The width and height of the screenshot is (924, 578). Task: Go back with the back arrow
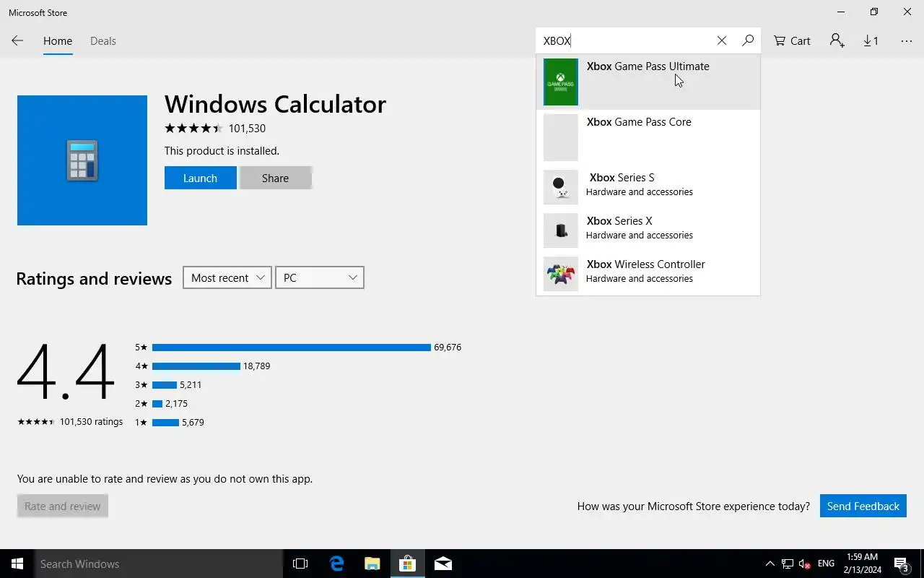tap(17, 41)
